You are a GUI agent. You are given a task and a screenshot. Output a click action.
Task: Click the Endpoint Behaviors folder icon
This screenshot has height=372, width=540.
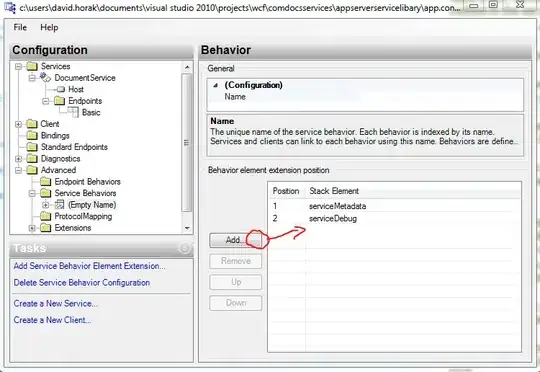click(x=45, y=182)
